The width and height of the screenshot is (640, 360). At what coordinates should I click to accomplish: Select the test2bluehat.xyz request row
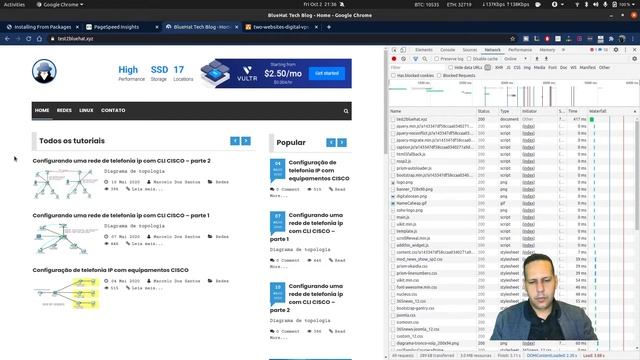coord(512,119)
